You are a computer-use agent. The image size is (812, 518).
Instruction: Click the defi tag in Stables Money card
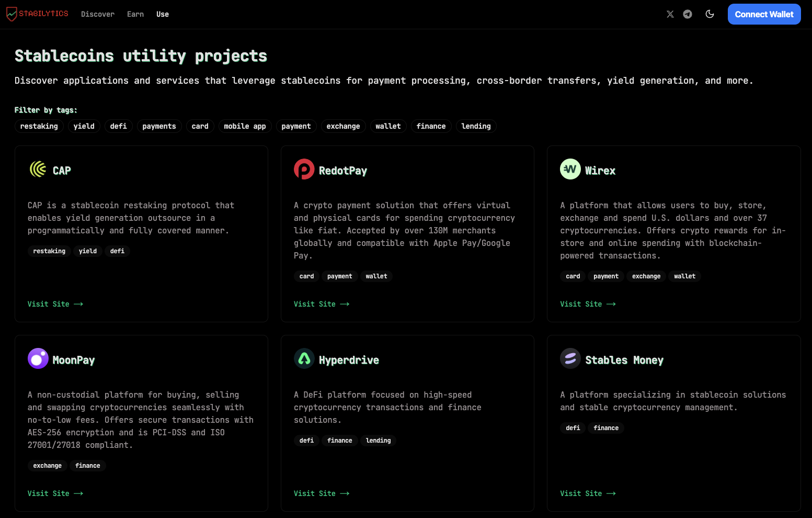[x=573, y=428]
